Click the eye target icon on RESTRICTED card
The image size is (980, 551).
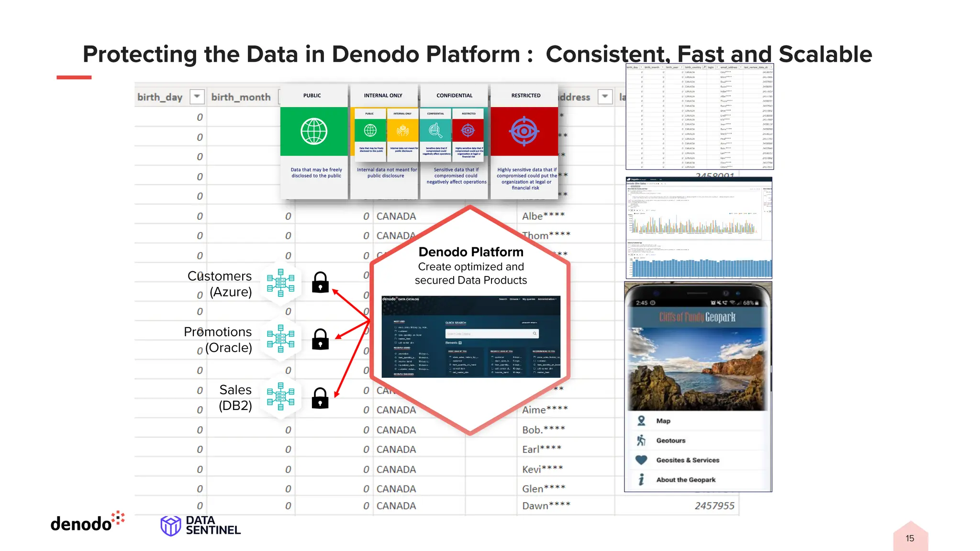click(x=524, y=131)
